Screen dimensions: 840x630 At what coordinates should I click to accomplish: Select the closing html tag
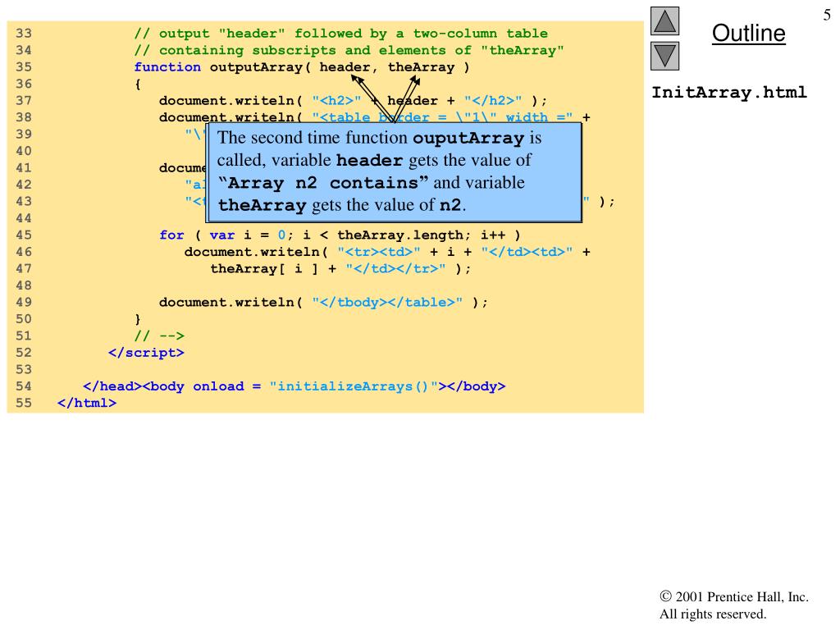pos(87,403)
